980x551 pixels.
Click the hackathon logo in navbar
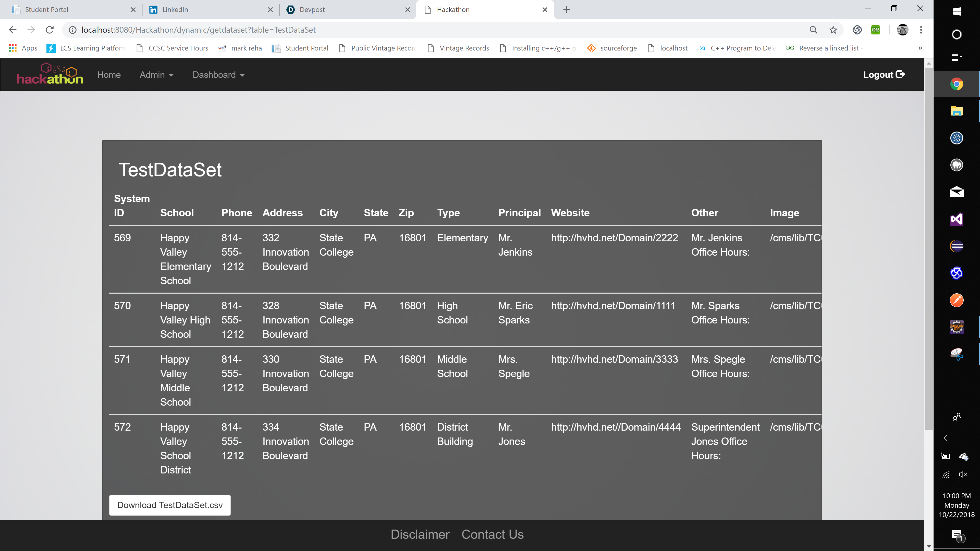[50, 74]
